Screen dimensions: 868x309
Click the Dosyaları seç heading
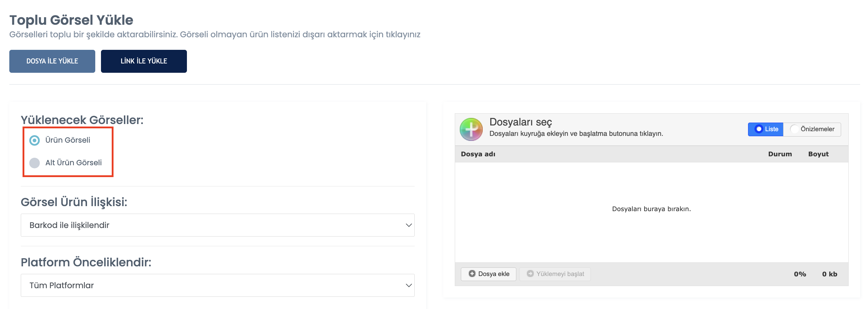(521, 122)
